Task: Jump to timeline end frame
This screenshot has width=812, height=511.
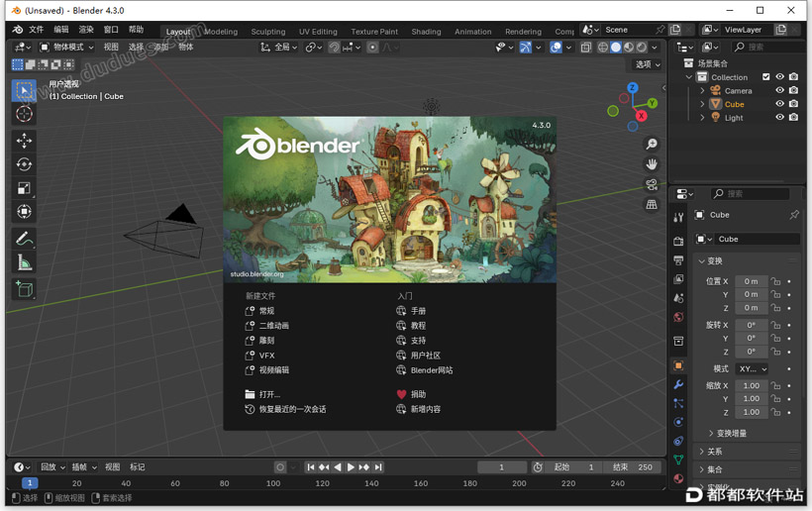Action: click(x=378, y=467)
